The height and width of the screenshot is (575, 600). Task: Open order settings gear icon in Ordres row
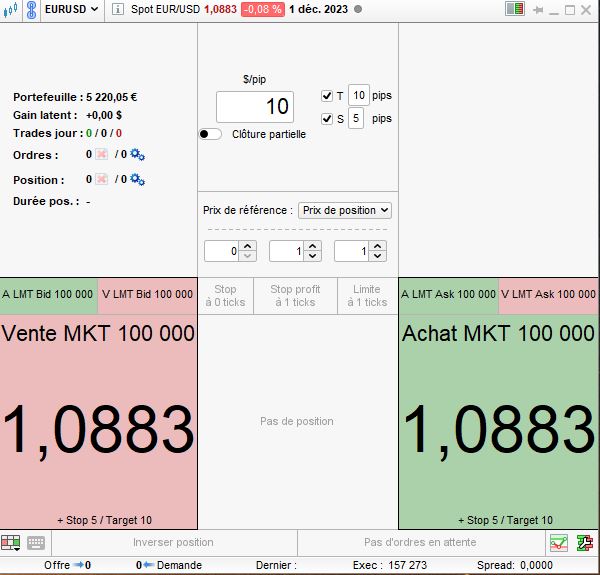pos(137,155)
